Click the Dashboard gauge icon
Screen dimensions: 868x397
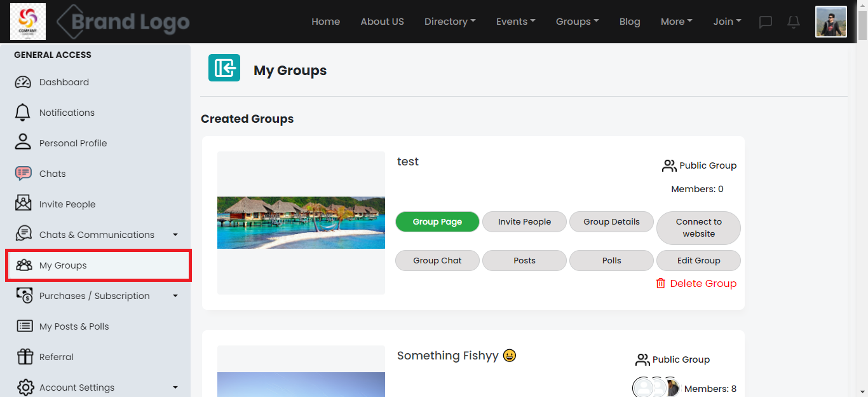(23, 82)
